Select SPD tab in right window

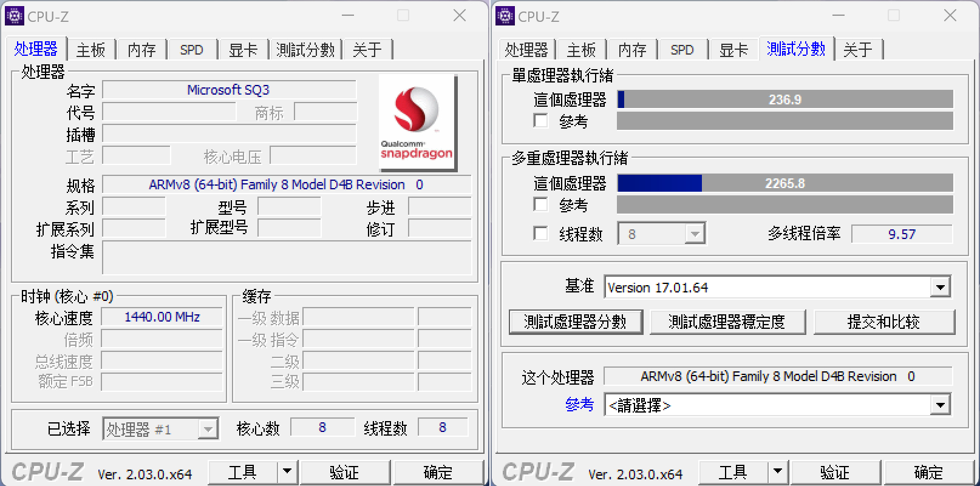coord(682,50)
